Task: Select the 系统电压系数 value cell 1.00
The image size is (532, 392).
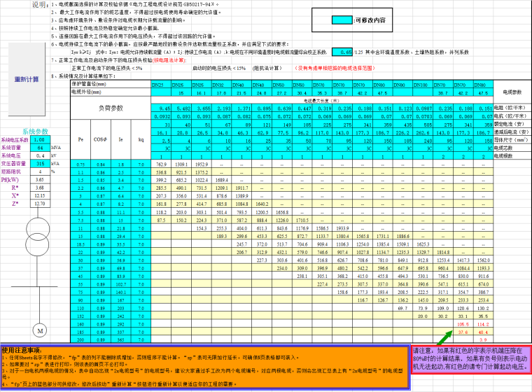Action: [x=40, y=140]
